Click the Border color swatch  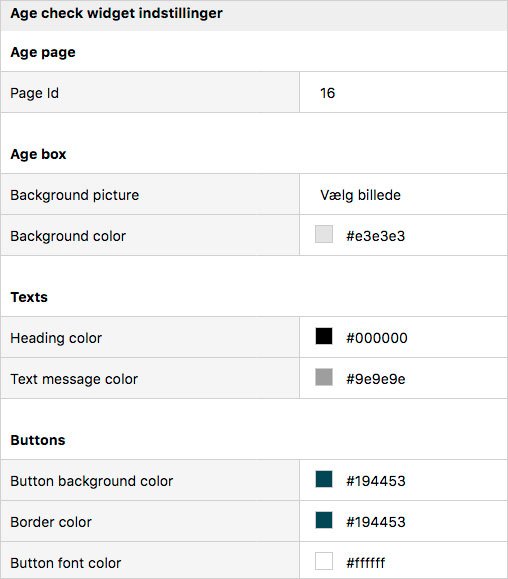(324, 520)
